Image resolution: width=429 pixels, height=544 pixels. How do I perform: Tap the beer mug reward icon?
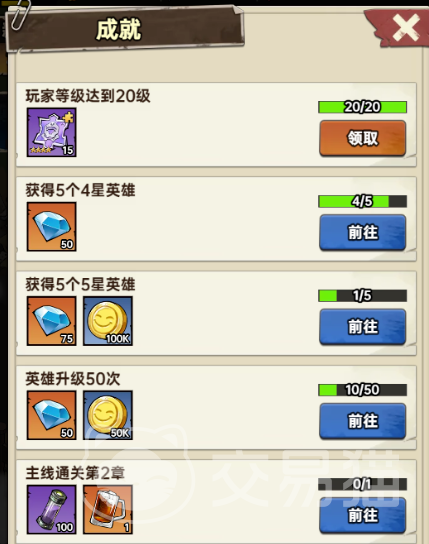point(108,510)
